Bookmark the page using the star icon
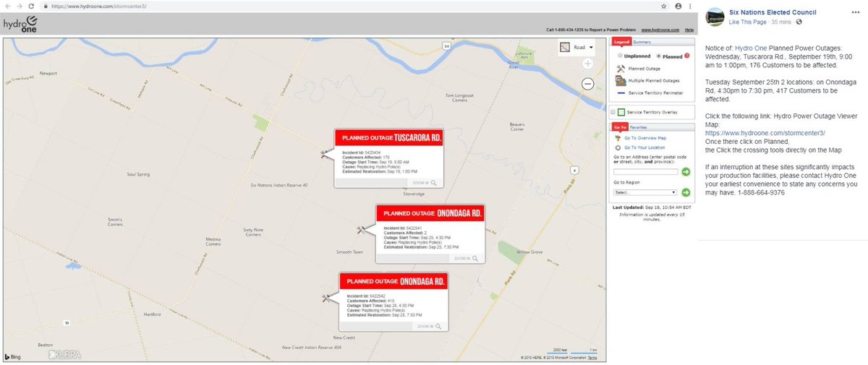Screen dimensions: 868x365 (x=664, y=5)
